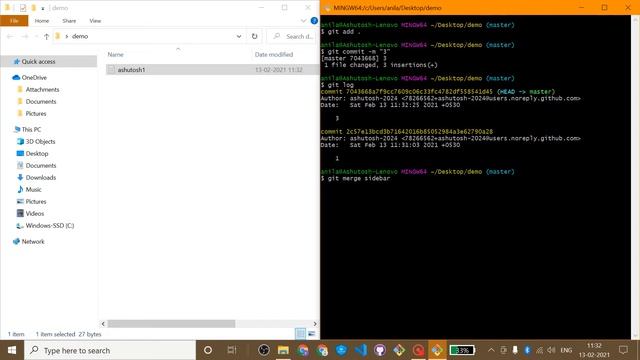The image size is (640, 360).
Task: Select the ashutosh1 file
Action: [x=131, y=70]
